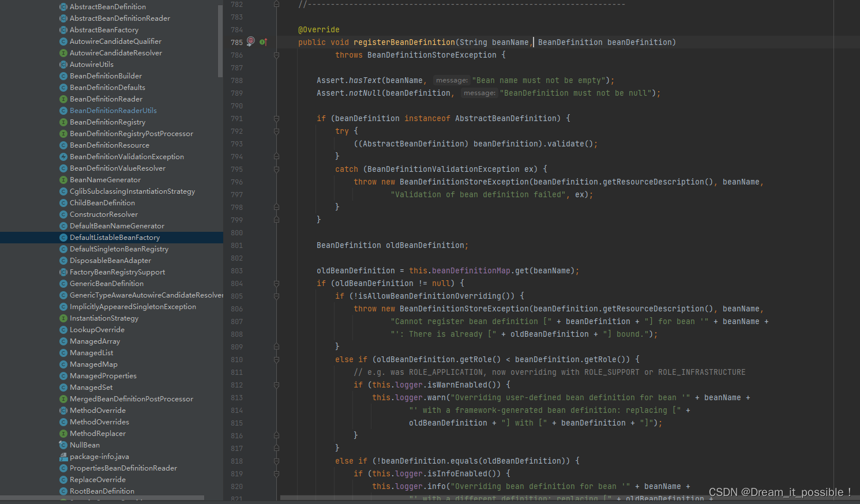Fold the else-if block on line 810

[276, 360]
